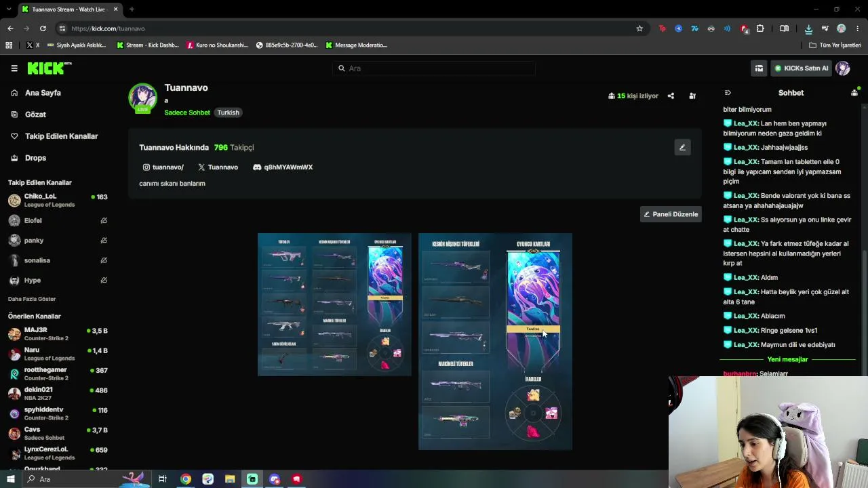Open the chat users icon beside Sohbet

pos(854,93)
